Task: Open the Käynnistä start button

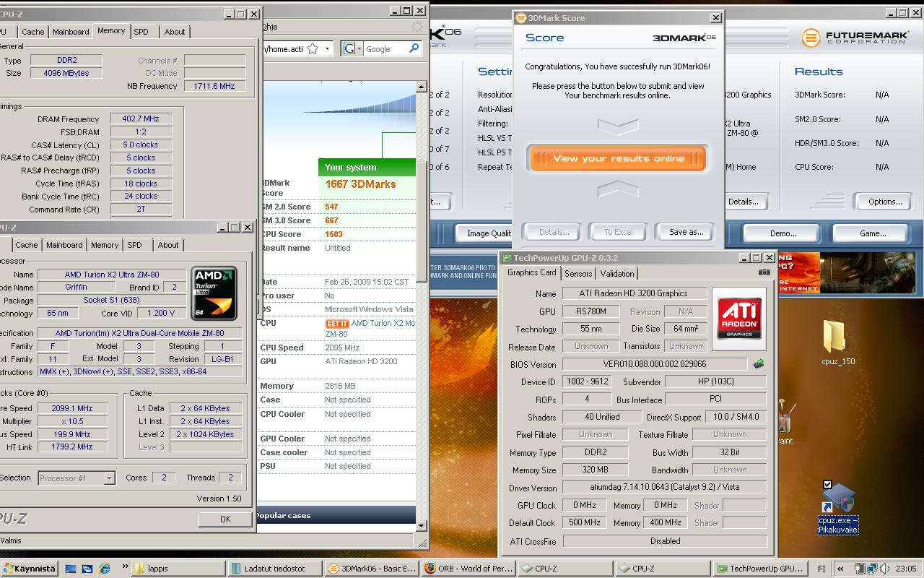Action: coord(30,569)
